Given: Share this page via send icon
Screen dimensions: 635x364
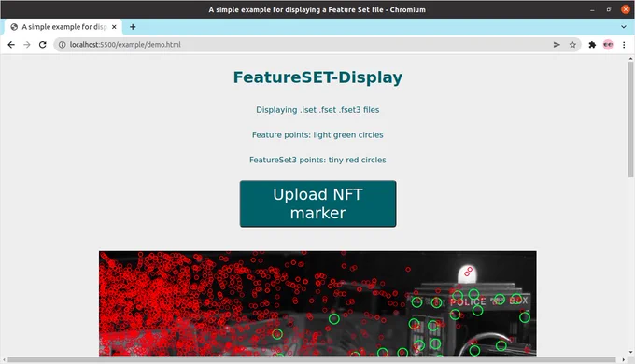Looking at the screenshot, I should 557,45.
